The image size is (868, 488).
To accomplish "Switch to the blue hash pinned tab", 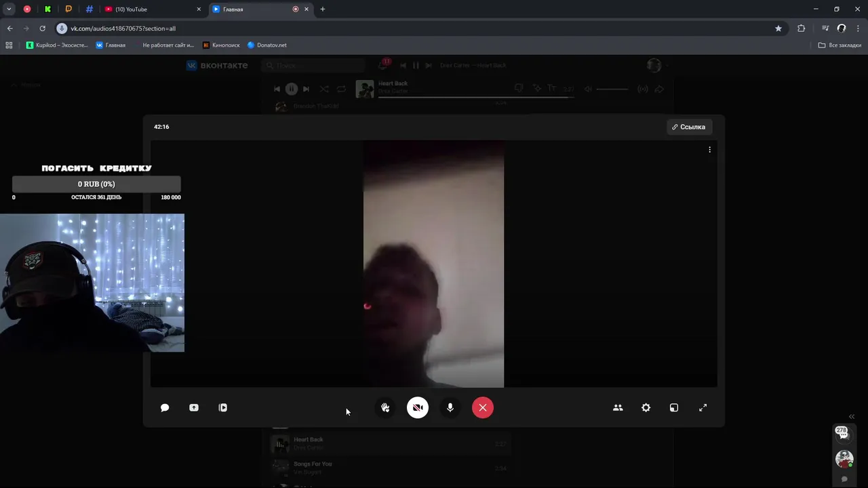I will point(90,9).
